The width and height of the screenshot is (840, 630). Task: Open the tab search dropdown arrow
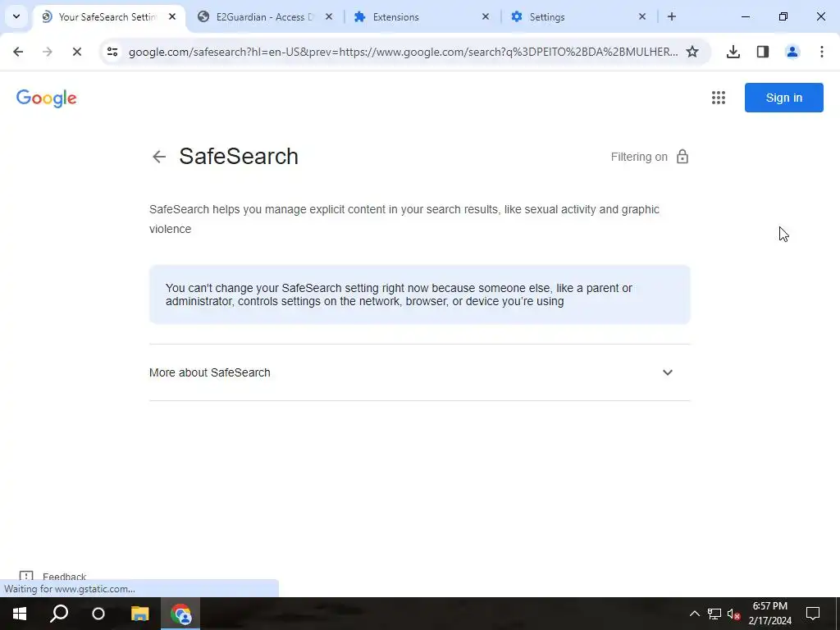point(16,16)
